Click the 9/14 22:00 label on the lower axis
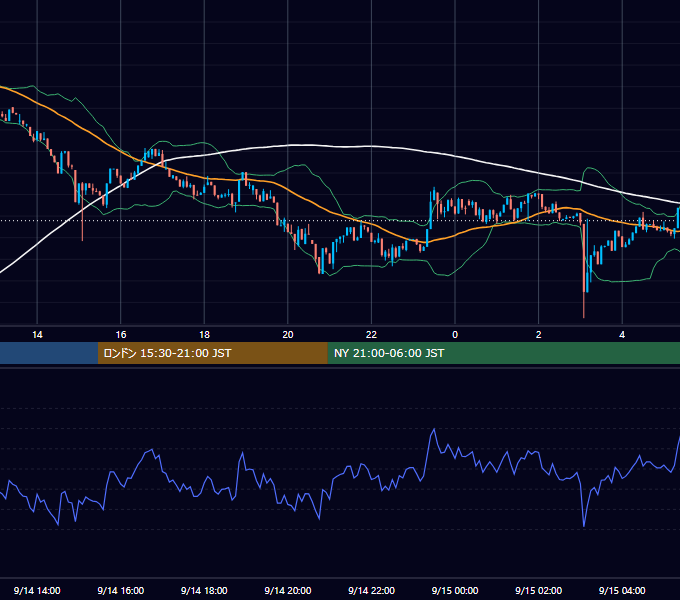This screenshot has height=600, width=680. point(372,590)
